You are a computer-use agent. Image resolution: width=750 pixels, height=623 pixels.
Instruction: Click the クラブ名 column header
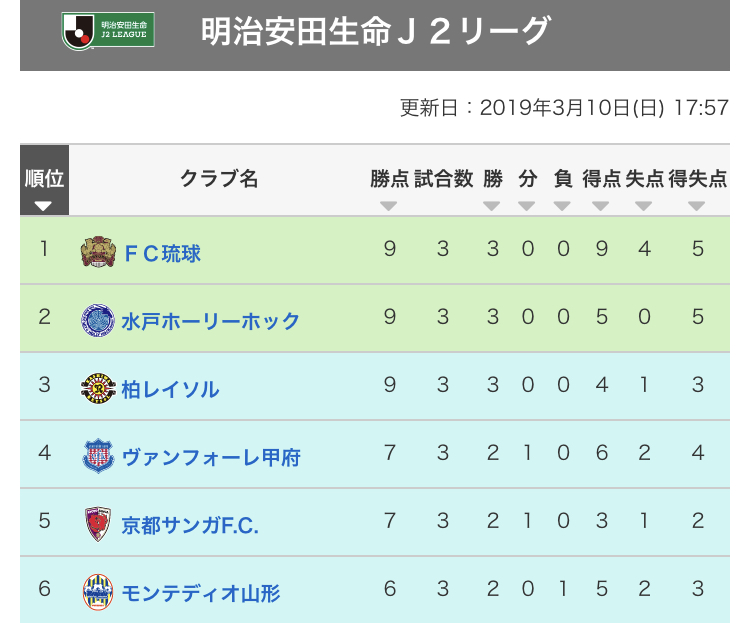(x=219, y=179)
